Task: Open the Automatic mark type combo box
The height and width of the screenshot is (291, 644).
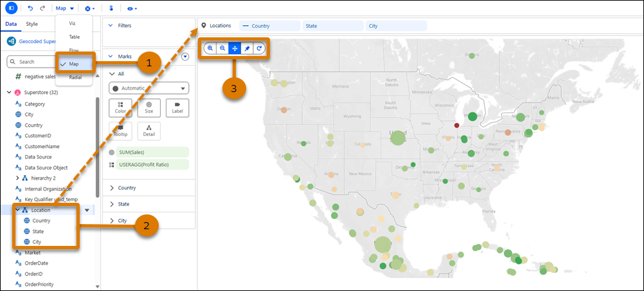Action: [148, 88]
